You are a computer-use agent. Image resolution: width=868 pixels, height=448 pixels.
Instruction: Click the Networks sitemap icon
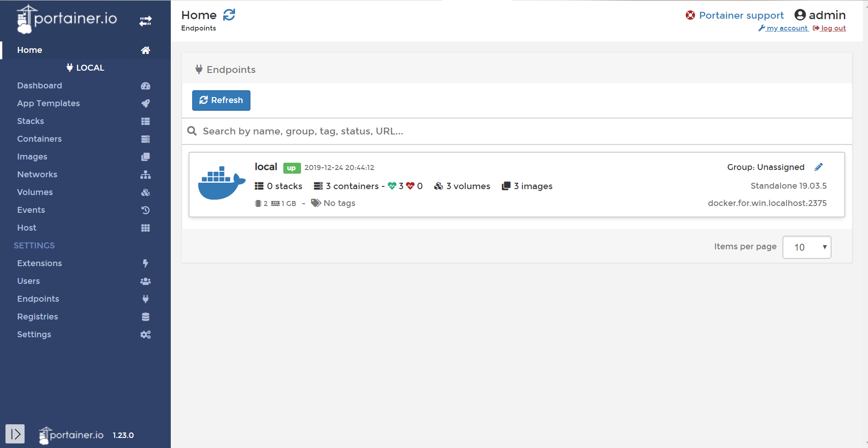145,175
